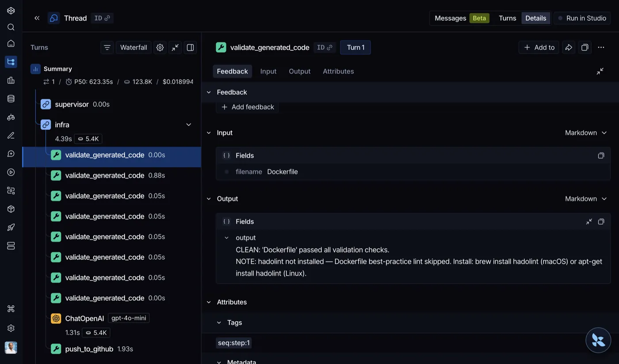Share the run with arrow icon
The width and height of the screenshot is (619, 364).
coord(569,47)
